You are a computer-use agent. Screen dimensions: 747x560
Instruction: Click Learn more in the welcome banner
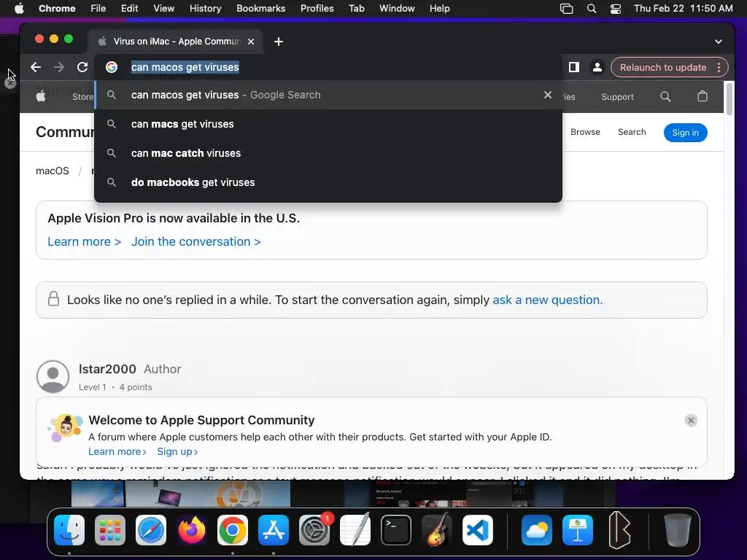point(117,451)
